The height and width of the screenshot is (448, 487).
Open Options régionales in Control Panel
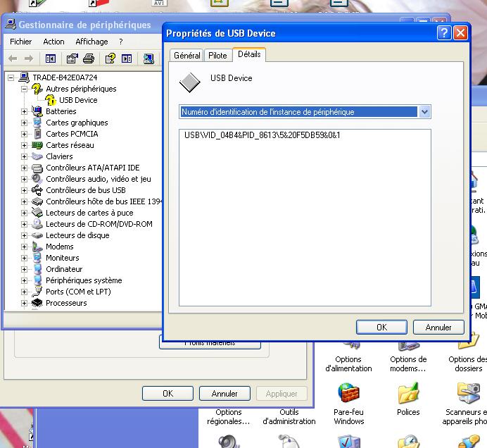pyautogui.click(x=229, y=416)
